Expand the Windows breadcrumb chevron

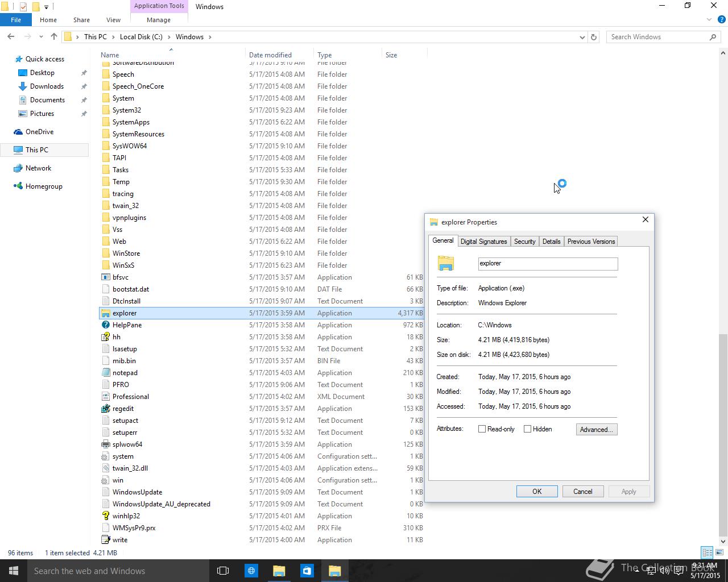pos(210,37)
